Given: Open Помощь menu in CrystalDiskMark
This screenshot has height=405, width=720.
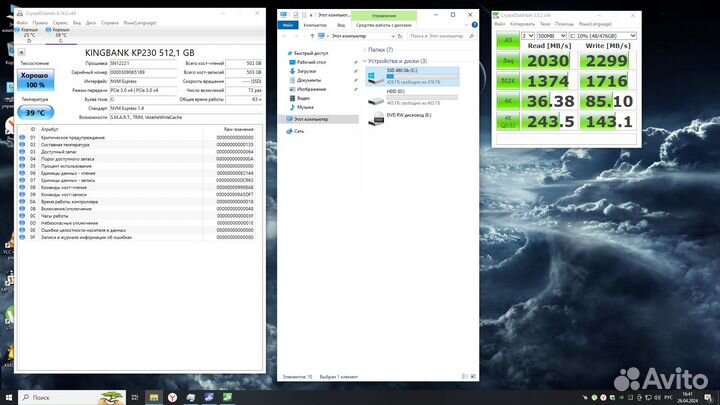Looking at the screenshot, I should pyautogui.click(x=564, y=24).
